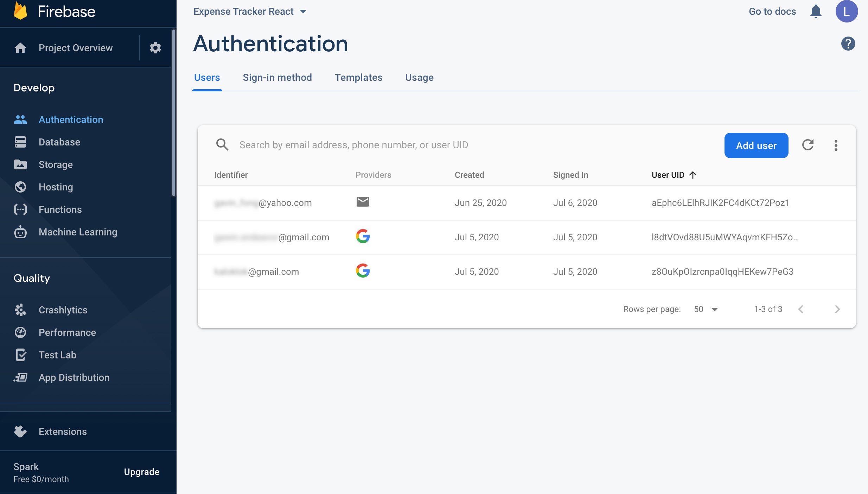Screen dimensions: 868x494
Task: Refresh the users list
Action: 808,145
